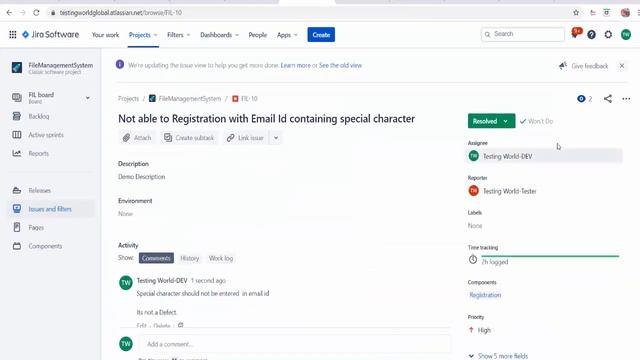Image resolution: width=640 pixels, height=360 pixels.
Task: Click the blue Create button
Action: (321, 35)
